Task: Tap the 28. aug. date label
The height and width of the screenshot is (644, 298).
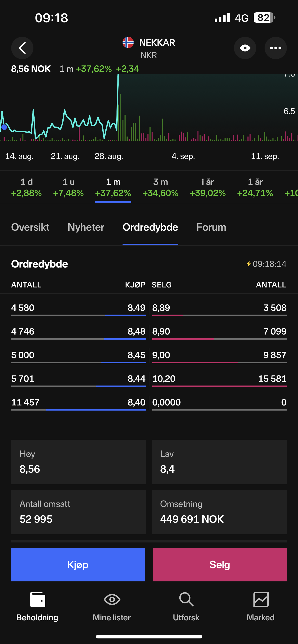Action: [109, 156]
